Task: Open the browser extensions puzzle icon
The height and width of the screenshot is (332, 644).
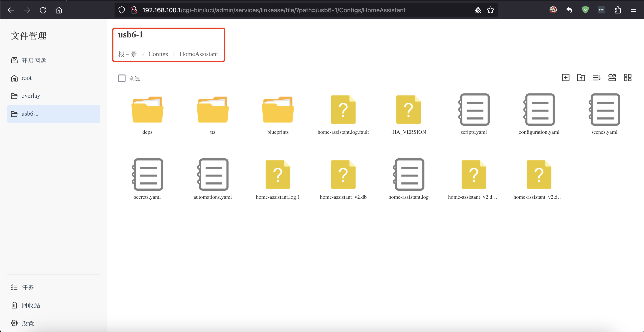Action: click(x=618, y=10)
